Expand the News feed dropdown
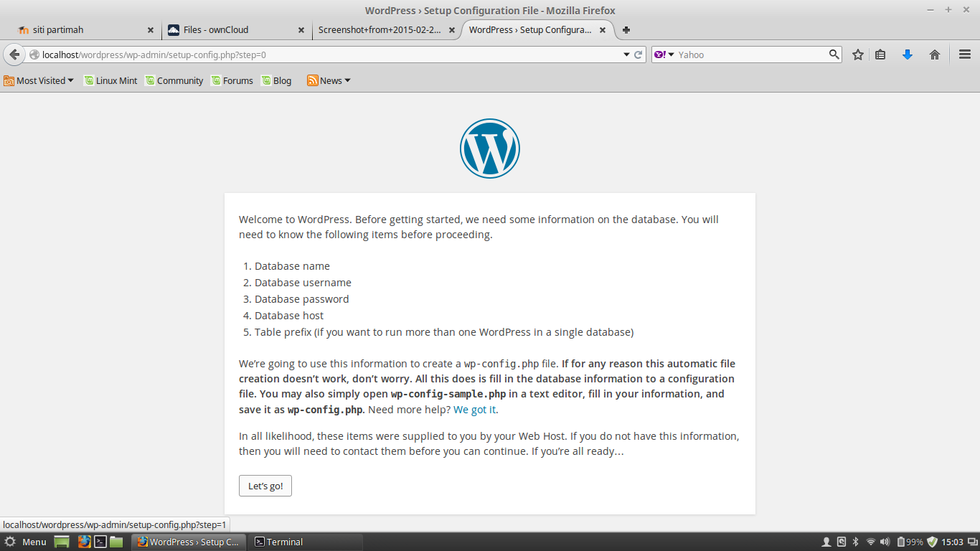The height and width of the screenshot is (551, 980). [329, 80]
